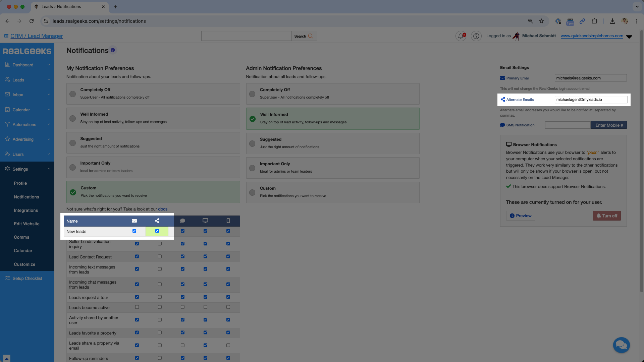The height and width of the screenshot is (362, 644).
Task: Bookmark page with the star icon
Action: tap(541, 21)
